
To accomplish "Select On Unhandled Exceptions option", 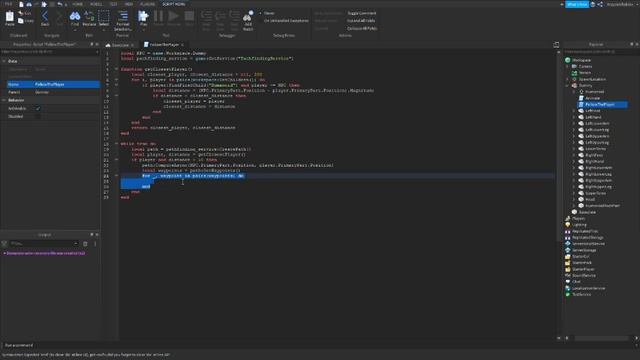I will [x=284, y=20].
